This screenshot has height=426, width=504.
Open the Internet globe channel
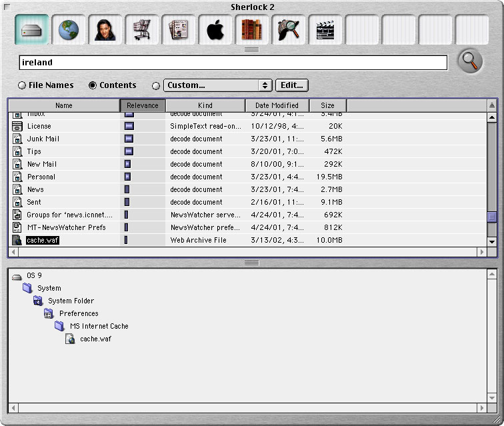click(69, 29)
